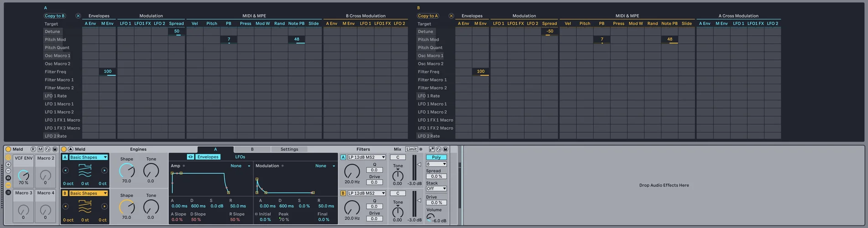This screenshot has width=868, height=228.
Task: Click the Engine A Shape knob
Action: [x=127, y=171]
